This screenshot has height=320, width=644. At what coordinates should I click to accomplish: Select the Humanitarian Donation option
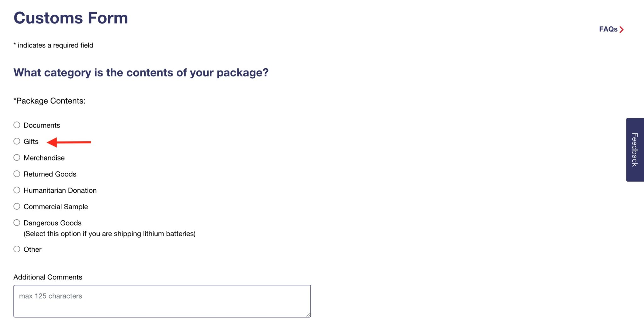[x=17, y=190]
